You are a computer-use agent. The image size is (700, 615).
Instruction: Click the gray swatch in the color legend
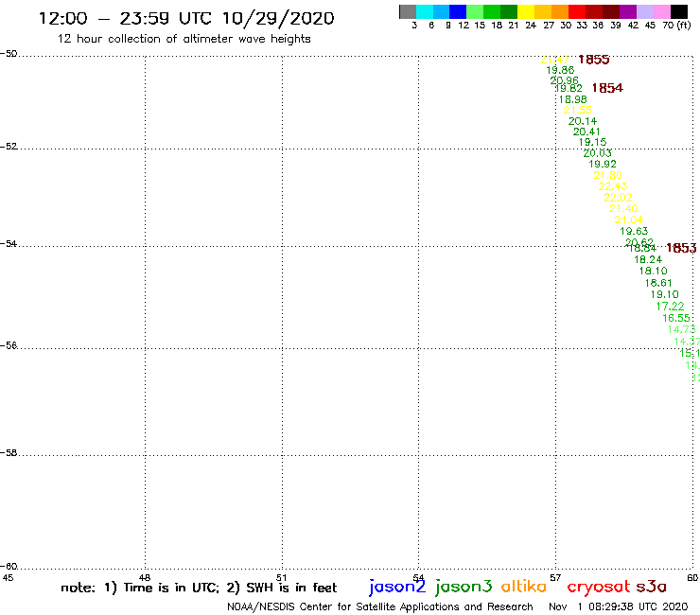408,11
